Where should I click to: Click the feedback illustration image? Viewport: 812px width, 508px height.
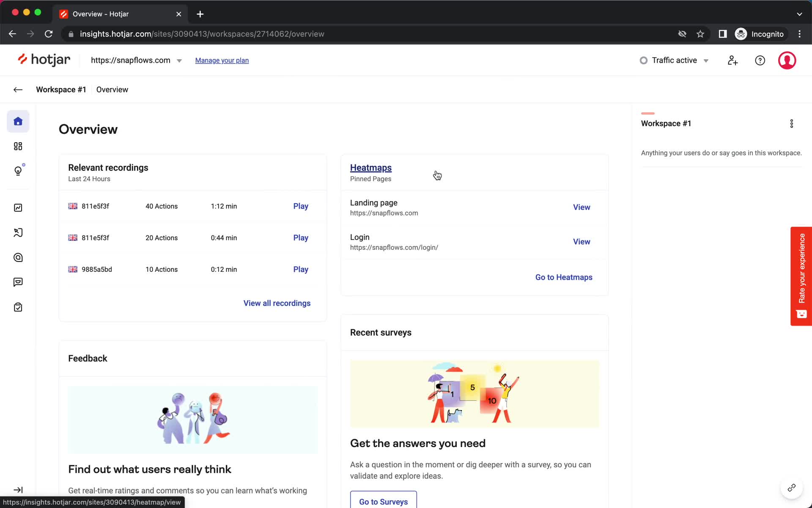[193, 420]
